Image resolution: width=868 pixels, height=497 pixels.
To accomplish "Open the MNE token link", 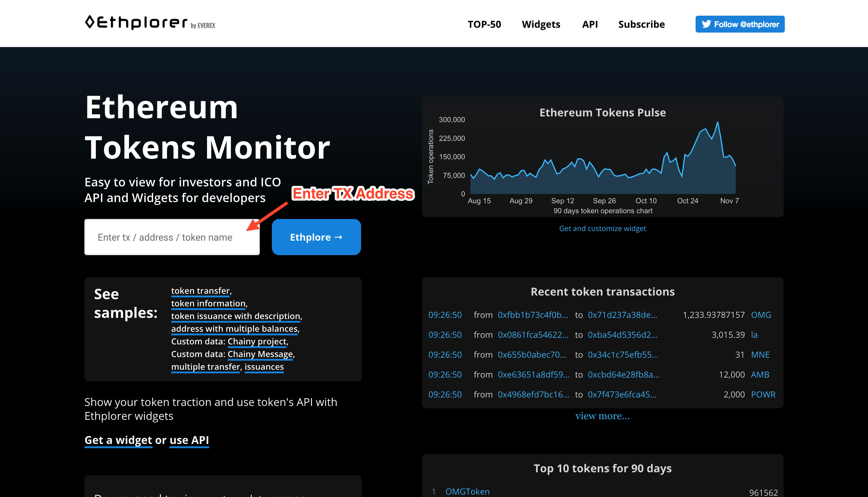I will pyautogui.click(x=760, y=355).
